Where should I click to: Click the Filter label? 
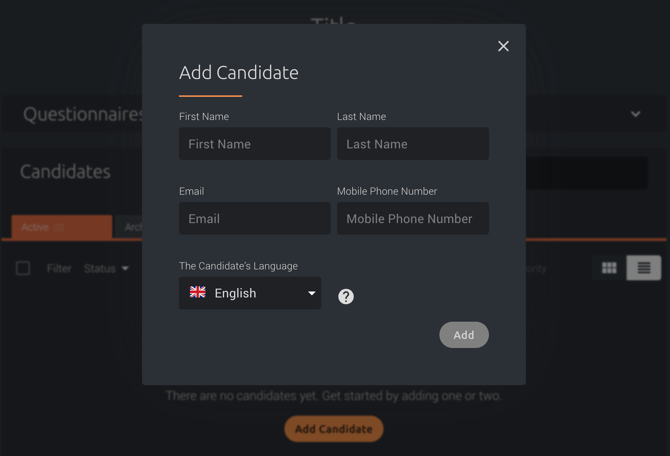[x=59, y=268]
